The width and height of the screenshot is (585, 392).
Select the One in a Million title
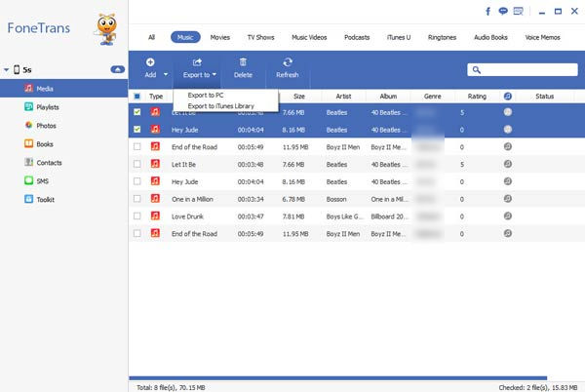pos(192,199)
